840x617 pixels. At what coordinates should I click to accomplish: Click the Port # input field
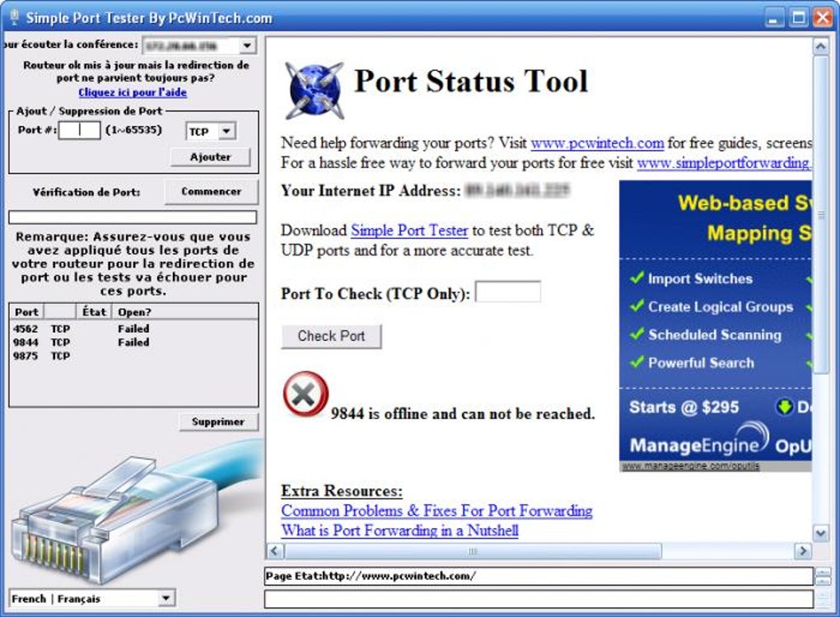[x=79, y=129]
